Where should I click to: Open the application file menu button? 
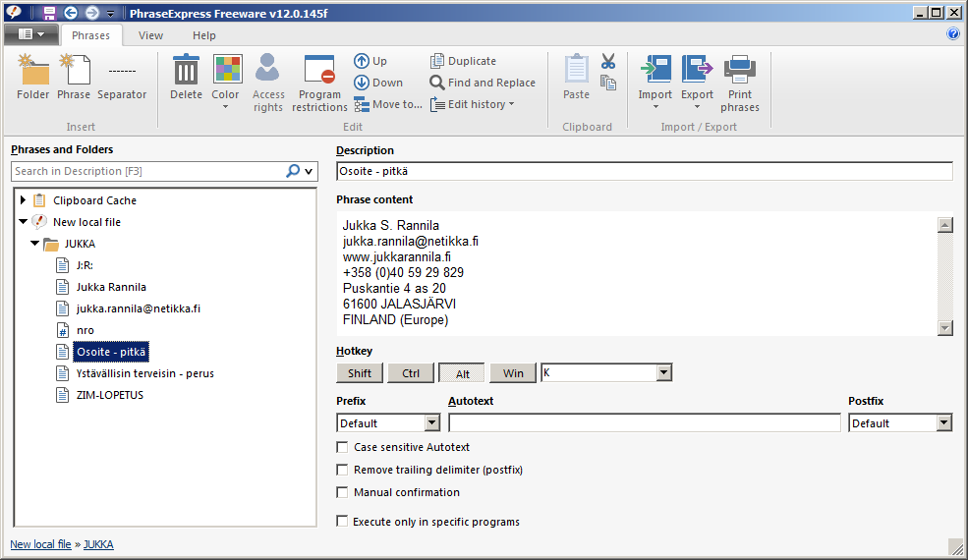[x=30, y=34]
